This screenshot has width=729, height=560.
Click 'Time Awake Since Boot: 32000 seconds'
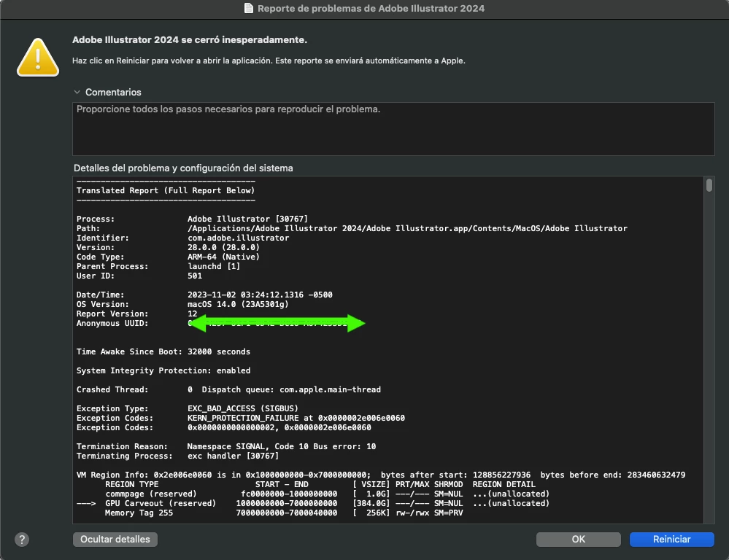pos(163,351)
